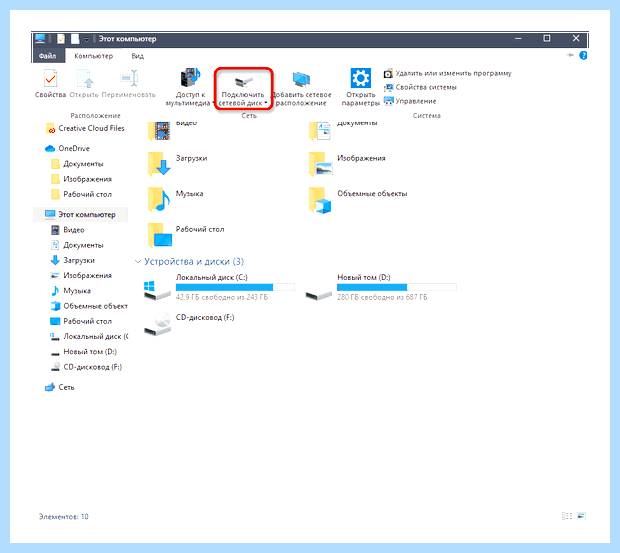Click Удалить или изменить программу
Image resolution: width=620 pixels, height=553 pixels.
(x=448, y=74)
